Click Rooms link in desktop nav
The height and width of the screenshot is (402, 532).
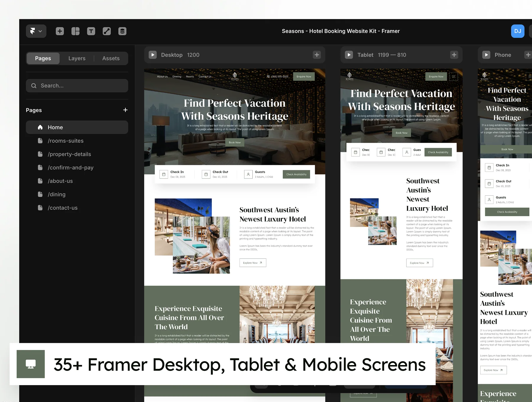click(190, 77)
